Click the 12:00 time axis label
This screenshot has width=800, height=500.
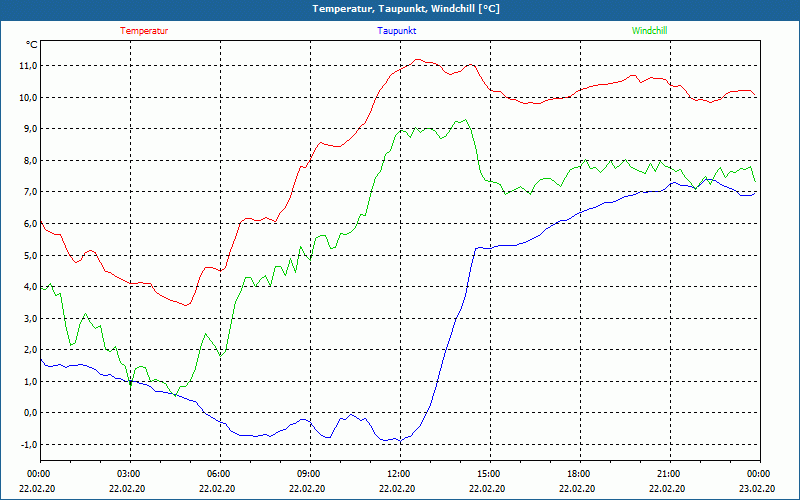pyautogui.click(x=400, y=474)
